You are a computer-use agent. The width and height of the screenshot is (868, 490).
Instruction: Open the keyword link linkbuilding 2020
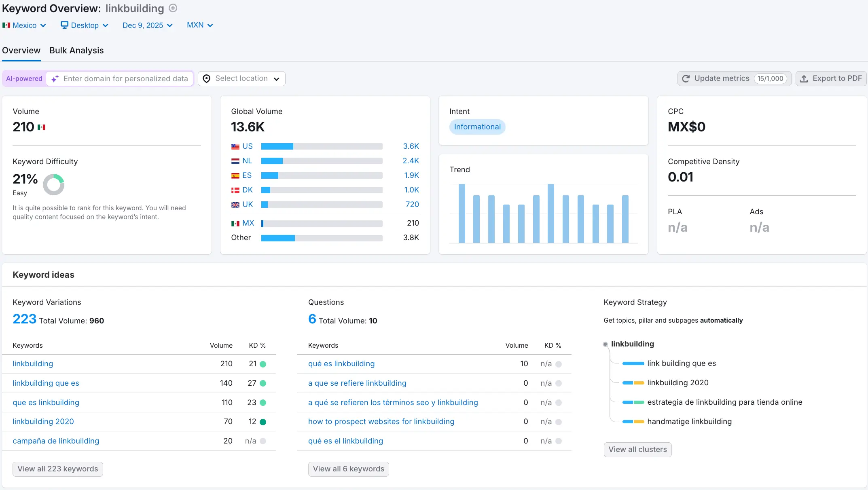click(x=43, y=422)
